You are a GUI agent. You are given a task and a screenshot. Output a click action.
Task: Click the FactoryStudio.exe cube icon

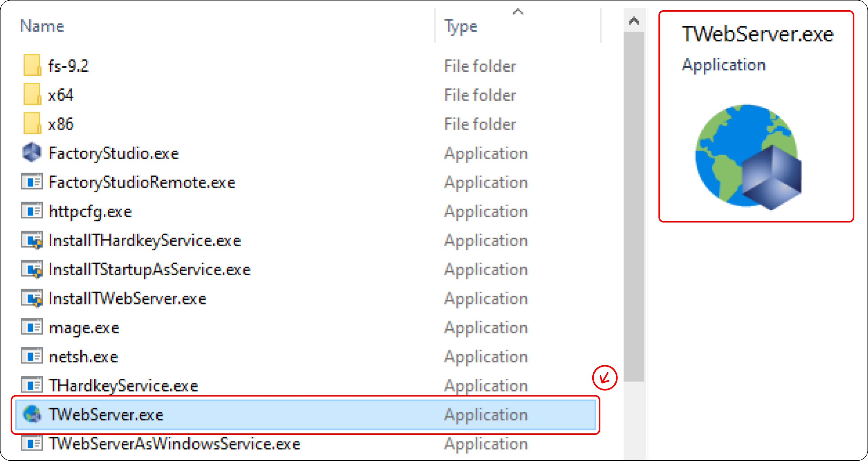click(x=32, y=152)
